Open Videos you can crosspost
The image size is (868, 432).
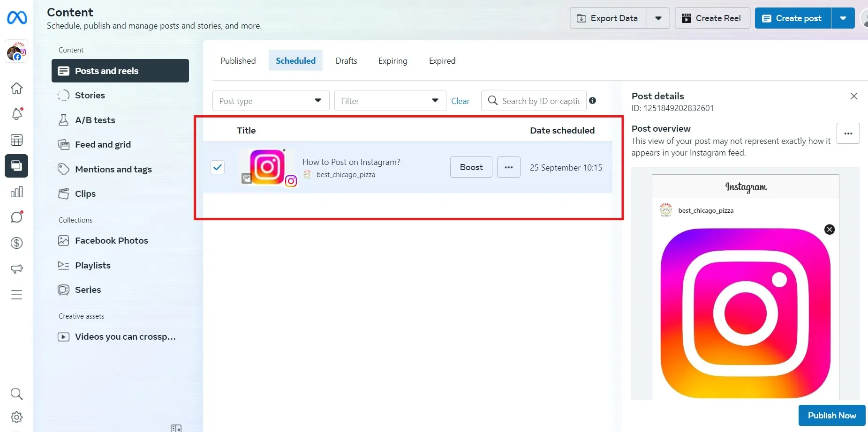pyautogui.click(x=120, y=336)
